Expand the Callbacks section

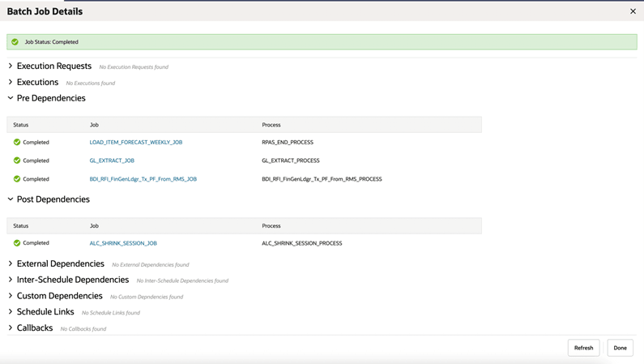click(x=11, y=328)
